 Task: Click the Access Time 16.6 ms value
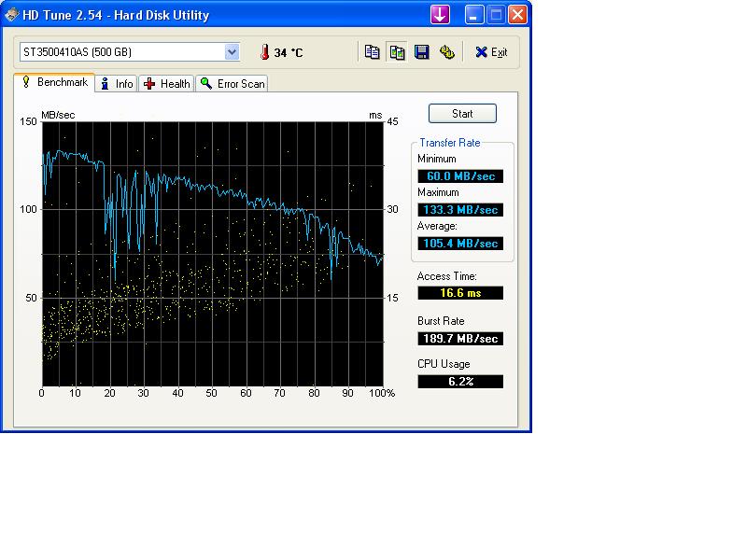(460, 293)
